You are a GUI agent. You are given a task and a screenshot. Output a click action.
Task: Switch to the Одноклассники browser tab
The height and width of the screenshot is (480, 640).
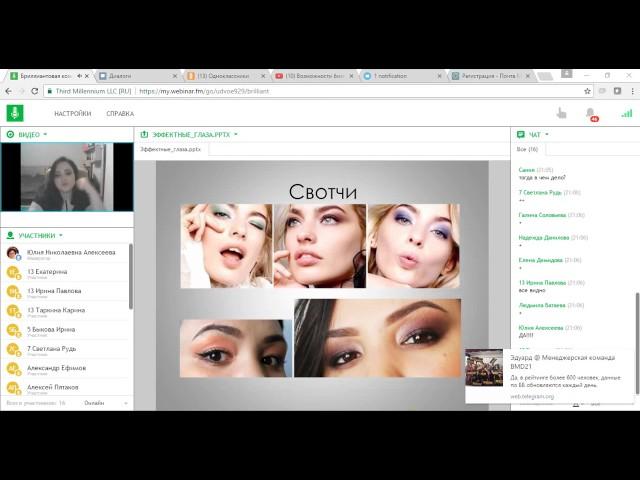point(226,76)
